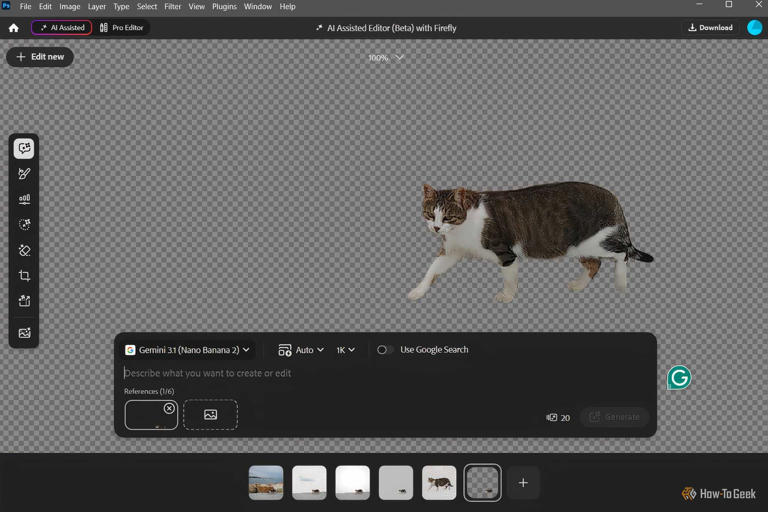This screenshot has width=768, height=512.
Task: Click the Edit new button
Action: (40, 57)
